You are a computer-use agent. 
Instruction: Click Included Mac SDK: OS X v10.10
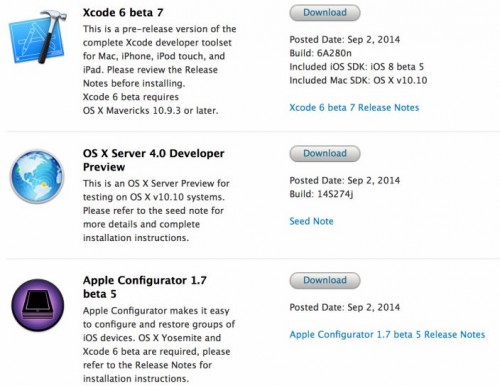pos(358,80)
